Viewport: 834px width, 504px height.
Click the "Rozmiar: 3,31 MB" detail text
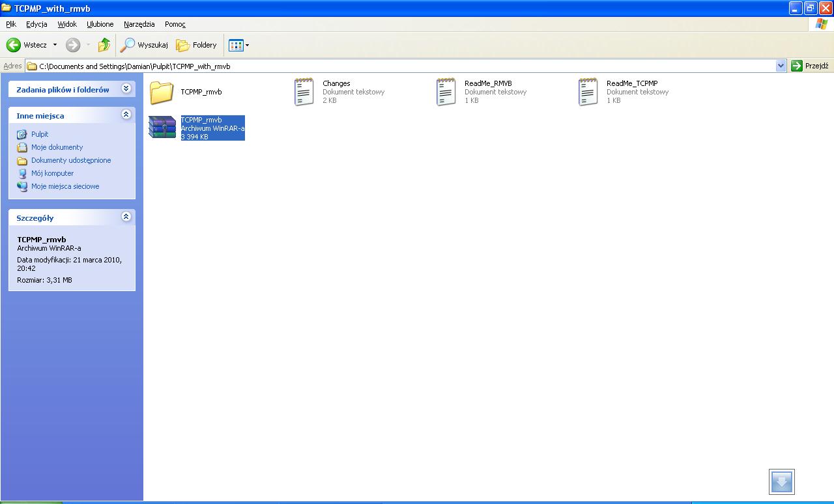pyautogui.click(x=44, y=280)
